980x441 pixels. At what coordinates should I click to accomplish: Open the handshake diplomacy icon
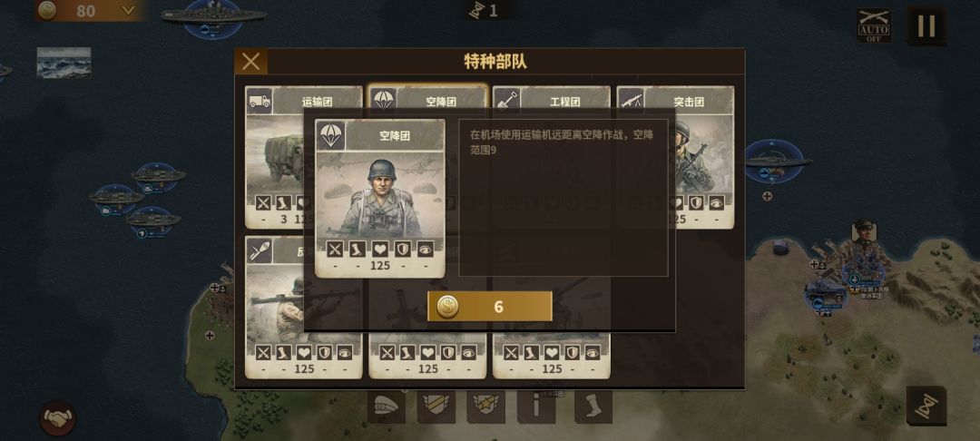pyautogui.click(x=58, y=418)
